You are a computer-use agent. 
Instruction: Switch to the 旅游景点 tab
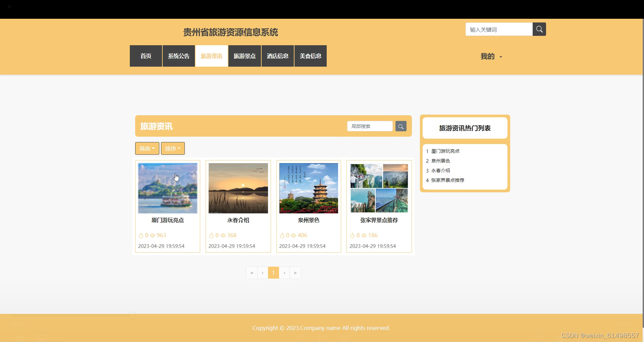pos(245,56)
